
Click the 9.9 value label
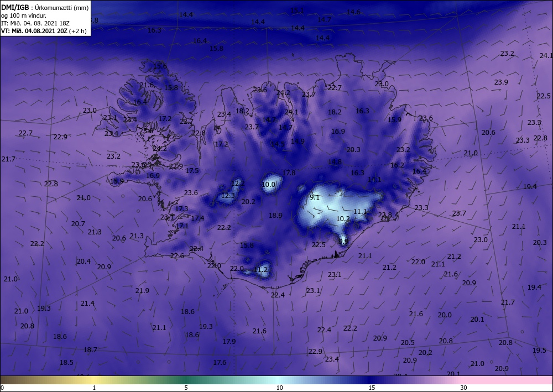[x=343, y=242]
